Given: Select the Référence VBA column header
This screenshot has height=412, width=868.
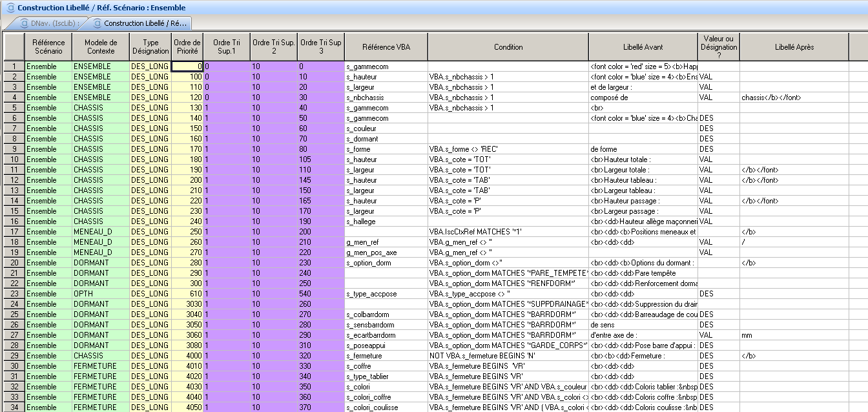Looking at the screenshot, I should tap(386, 46).
